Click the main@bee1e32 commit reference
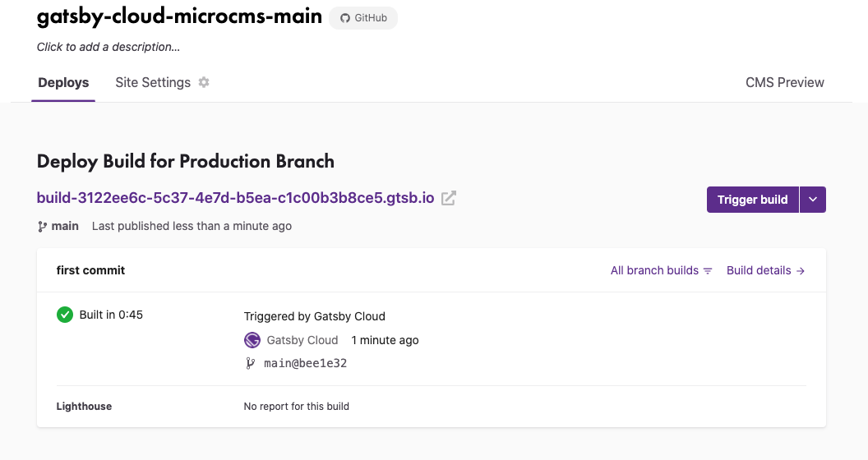The image size is (868, 460). (305, 363)
